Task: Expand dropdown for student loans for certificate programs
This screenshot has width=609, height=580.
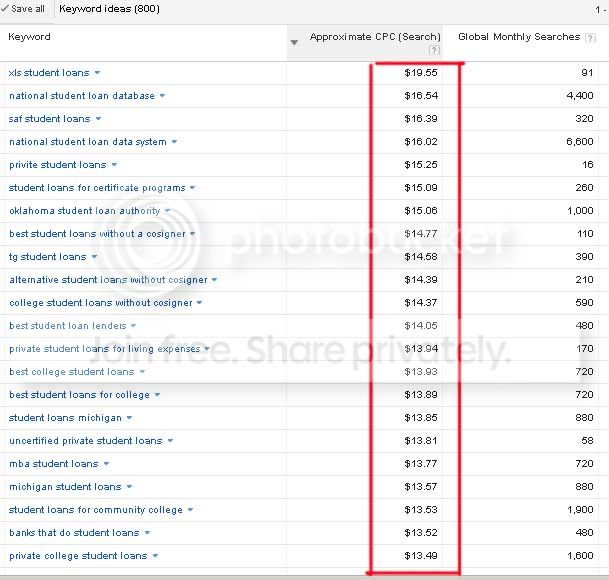Action: pos(192,188)
